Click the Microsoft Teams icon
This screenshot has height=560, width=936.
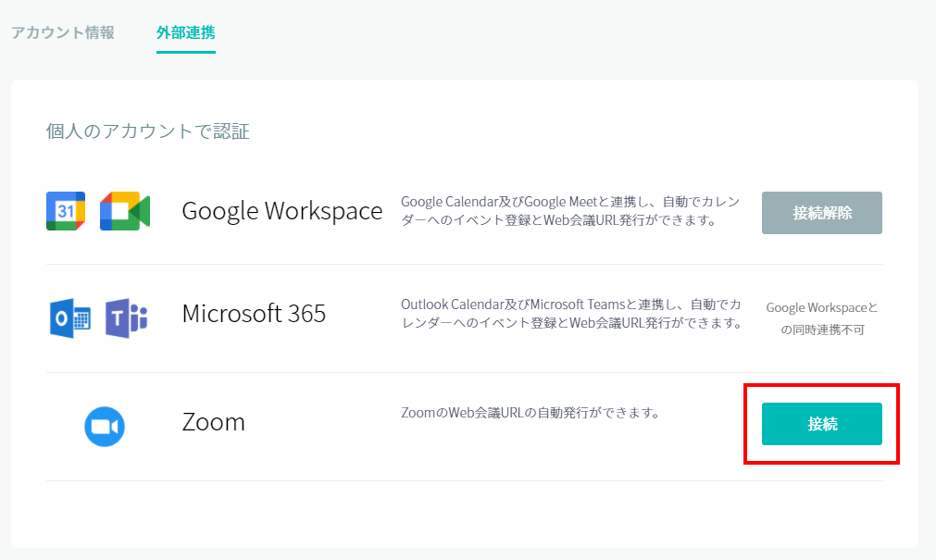tap(127, 318)
